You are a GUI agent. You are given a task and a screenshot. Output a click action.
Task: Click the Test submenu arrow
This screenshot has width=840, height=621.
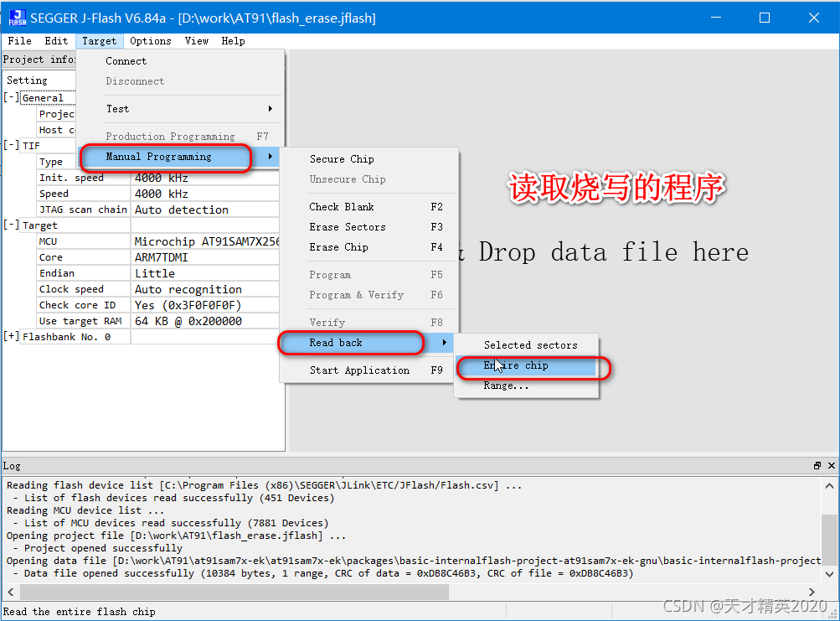coord(271,109)
